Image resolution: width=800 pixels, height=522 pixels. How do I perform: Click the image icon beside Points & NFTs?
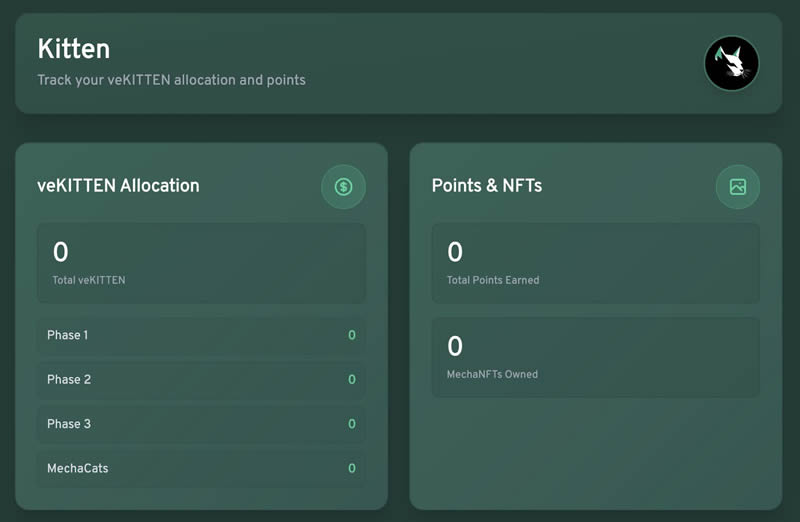[x=738, y=187]
